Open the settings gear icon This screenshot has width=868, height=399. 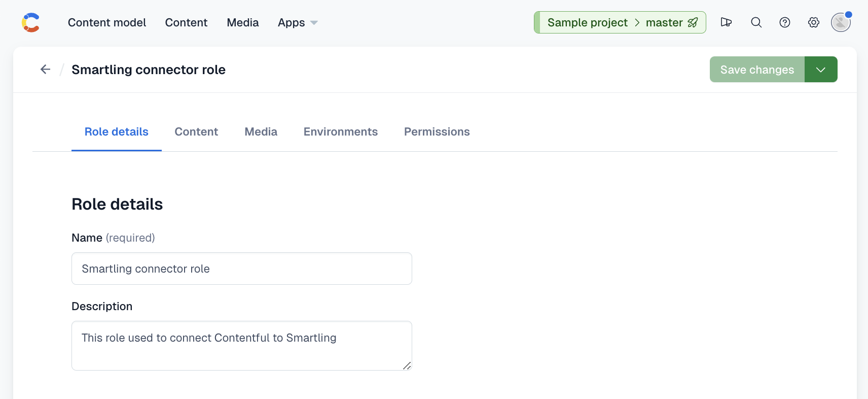(814, 22)
